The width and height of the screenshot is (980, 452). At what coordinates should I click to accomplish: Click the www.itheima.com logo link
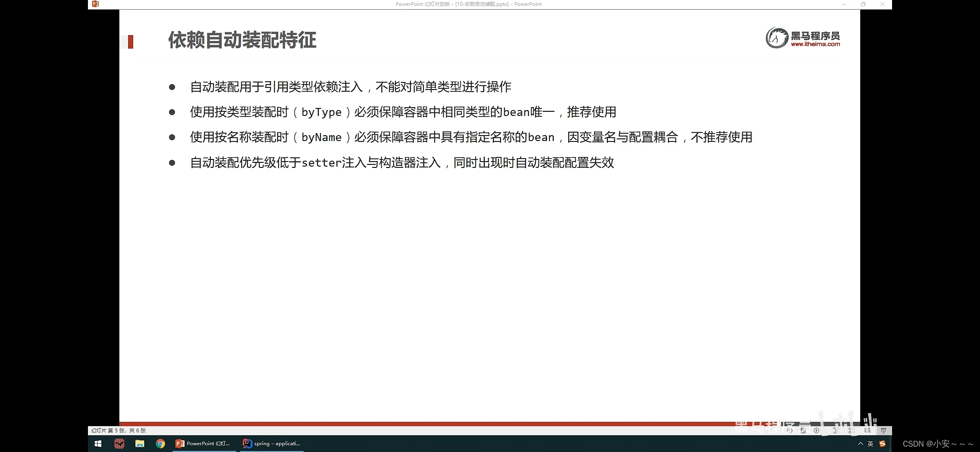pyautogui.click(x=815, y=44)
